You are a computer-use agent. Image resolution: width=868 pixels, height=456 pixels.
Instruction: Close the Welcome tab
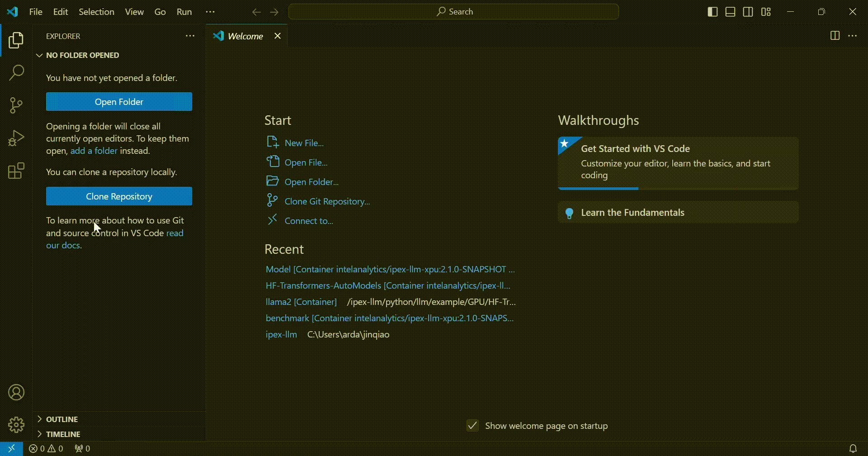pyautogui.click(x=278, y=36)
